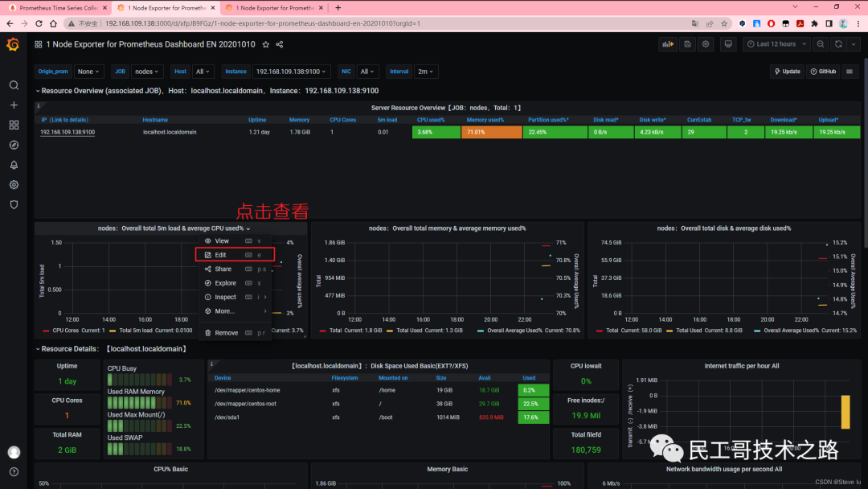
Task: Open the Search dashboards sidebar icon
Action: [x=14, y=85]
